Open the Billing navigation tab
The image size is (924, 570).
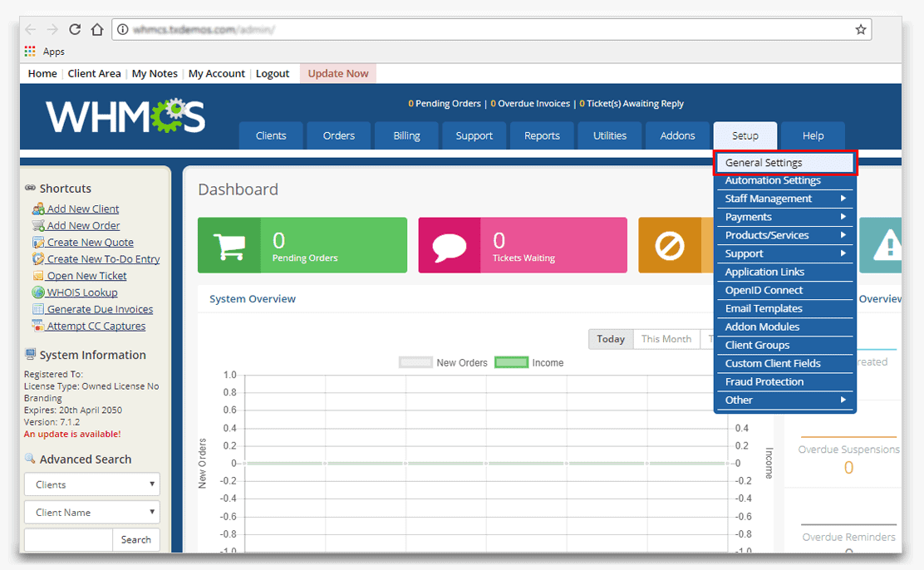[x=406, y=135]
